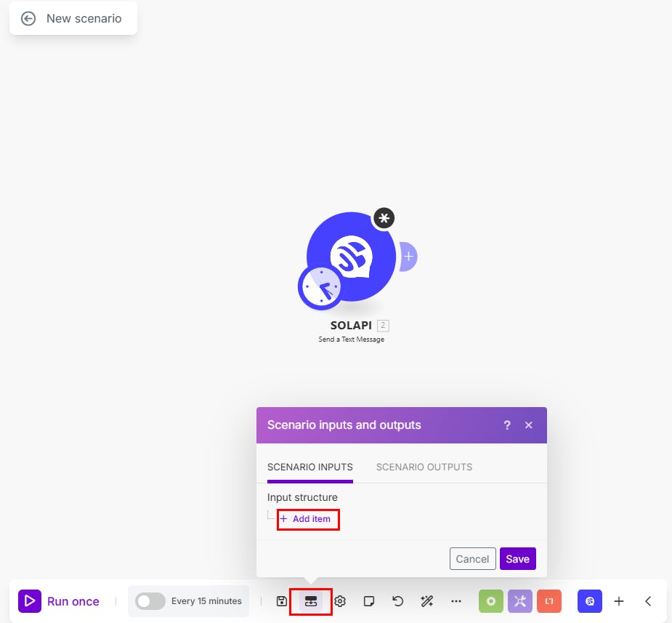The image size is (672, 623).
Task: Switch to the Scenario Inputs tab
Action: click(310, 467)
